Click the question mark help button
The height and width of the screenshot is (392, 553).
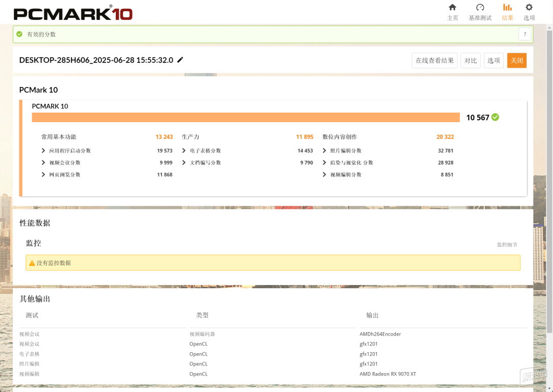click(525, 34)
